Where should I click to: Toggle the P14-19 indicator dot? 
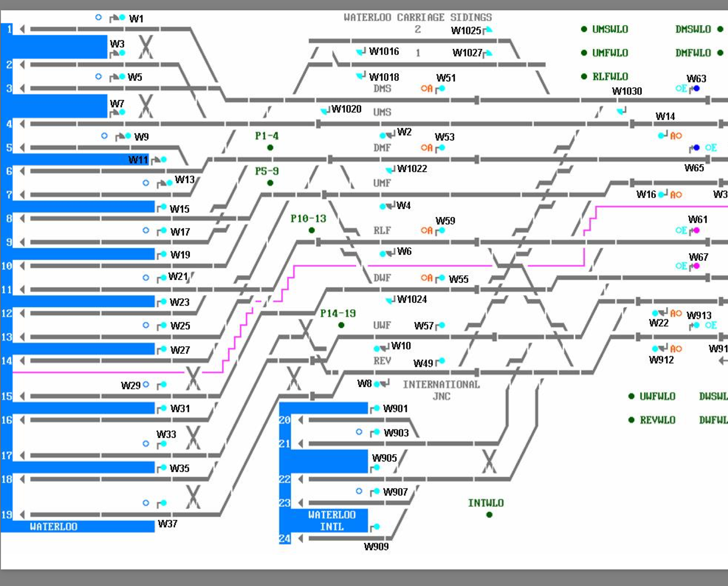pos(341,325)
